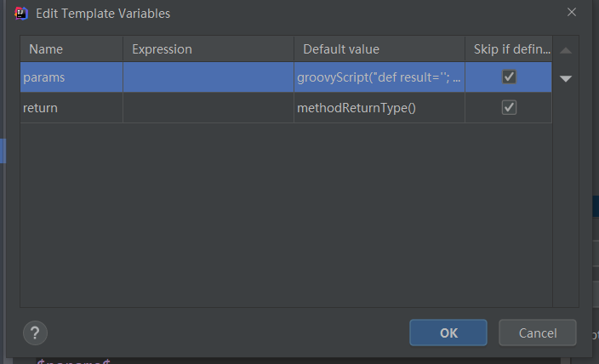Toggle Skip if defined for return
Image resolution: width=599 pixels, height=364 pixels.
pyautogui.click(x=509, y=107)
